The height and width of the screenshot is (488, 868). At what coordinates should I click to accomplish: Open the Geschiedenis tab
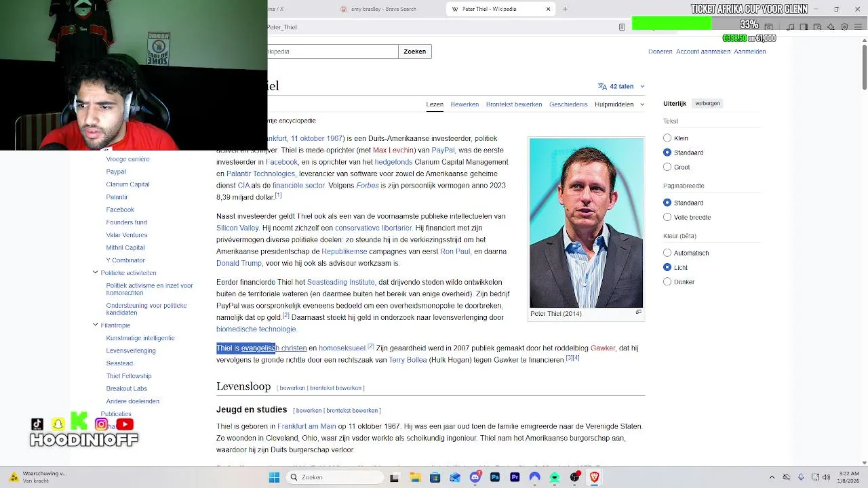coord(568,104)
